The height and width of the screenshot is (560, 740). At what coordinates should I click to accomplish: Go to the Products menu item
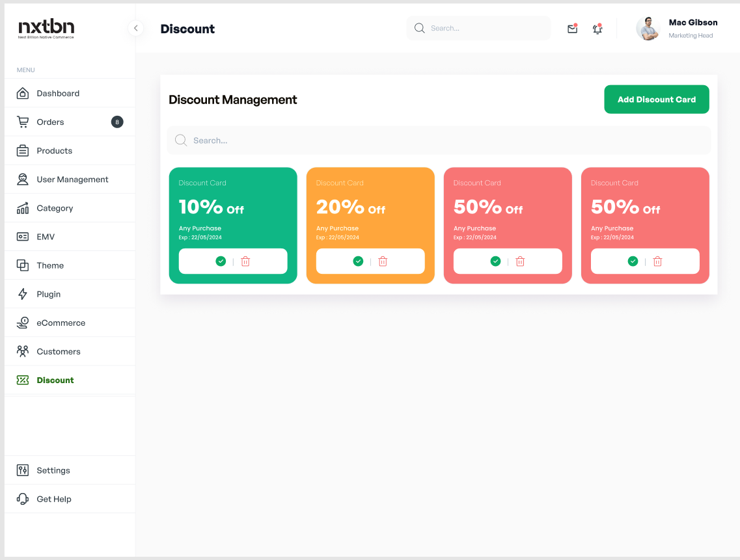coord(55,151)
